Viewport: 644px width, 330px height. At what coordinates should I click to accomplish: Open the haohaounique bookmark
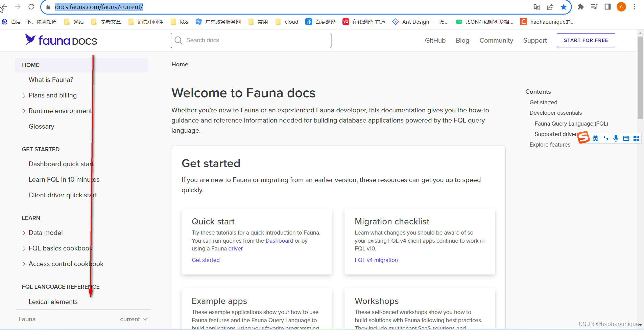[548, 22]
